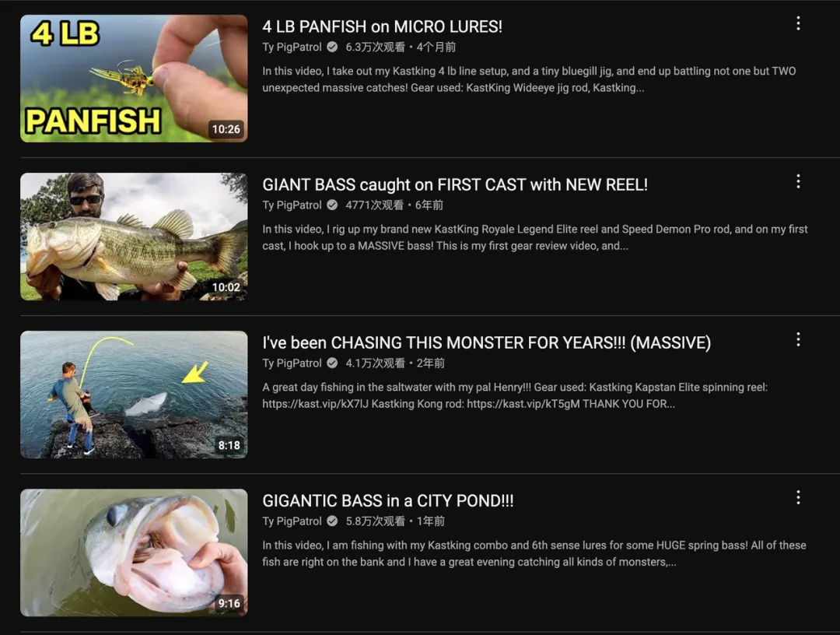Open the thumbnail of man holding bass
The width and height of the screenshot is (840, 635).
pyautogui.click(x=134, y=237)
